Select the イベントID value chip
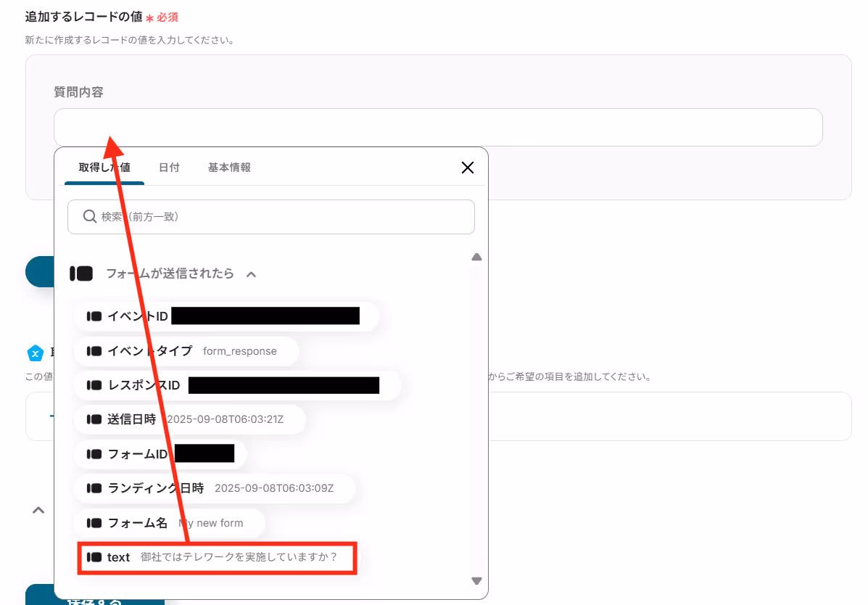868x605 pixels. click(226, 316)
